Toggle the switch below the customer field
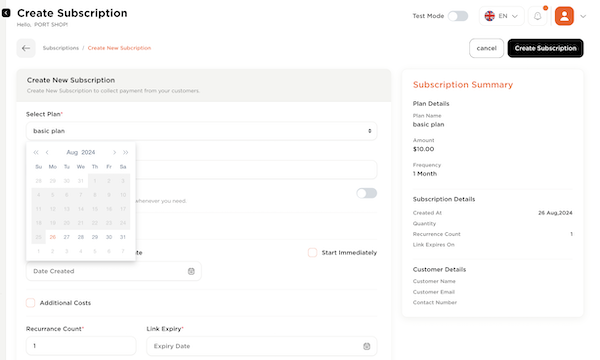 point(367,193)
